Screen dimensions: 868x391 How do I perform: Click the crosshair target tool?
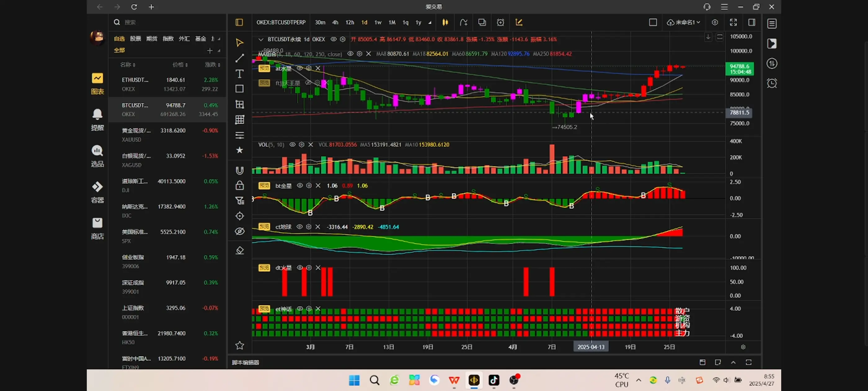(x=239, y=216)
